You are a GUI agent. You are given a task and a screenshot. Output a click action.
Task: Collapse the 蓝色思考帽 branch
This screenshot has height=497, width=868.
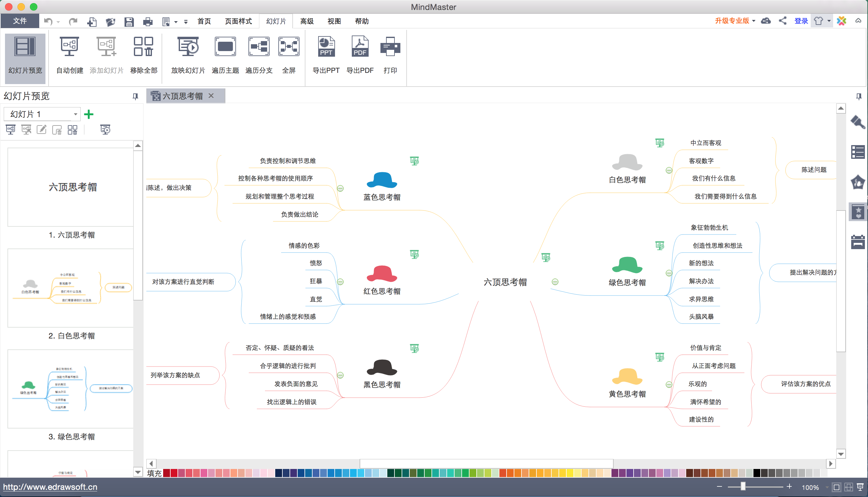pos(340,188)
